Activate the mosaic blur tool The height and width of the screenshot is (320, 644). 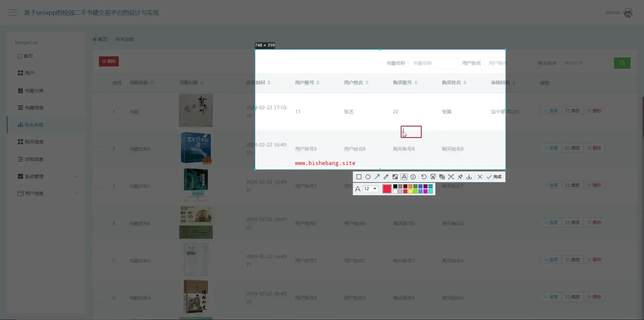[x=395, y=177]
